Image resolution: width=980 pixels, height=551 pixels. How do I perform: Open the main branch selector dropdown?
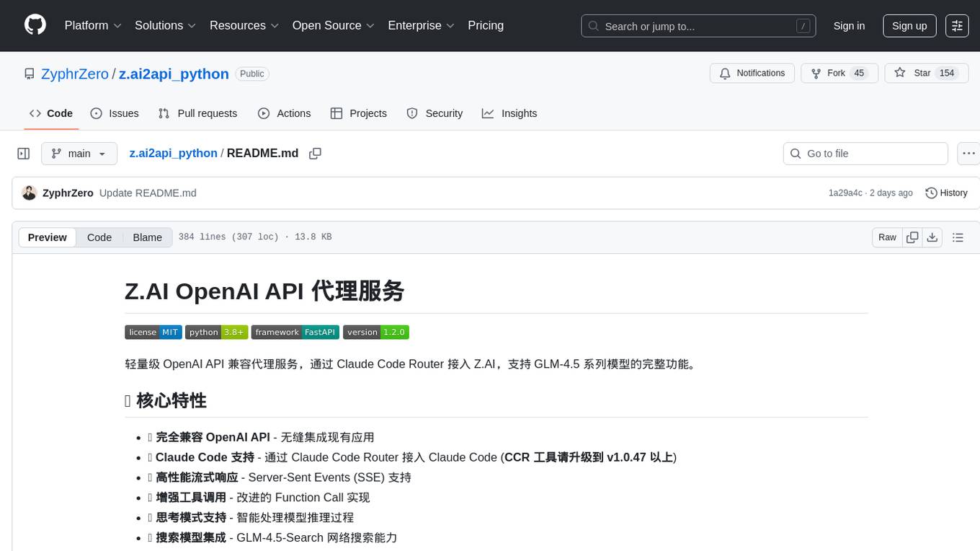coord(79,154)
